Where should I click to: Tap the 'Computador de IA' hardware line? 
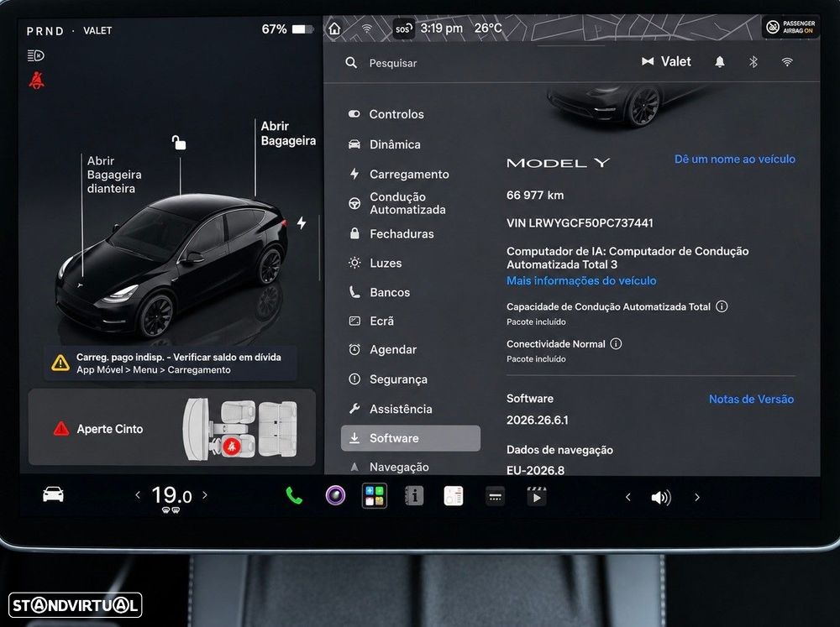click(627, 258)
